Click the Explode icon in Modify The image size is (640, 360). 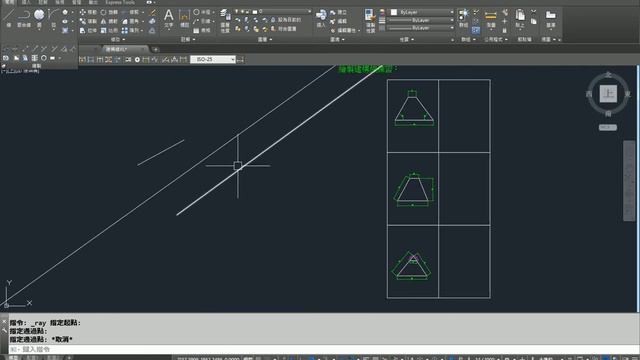tap(152, 21)
